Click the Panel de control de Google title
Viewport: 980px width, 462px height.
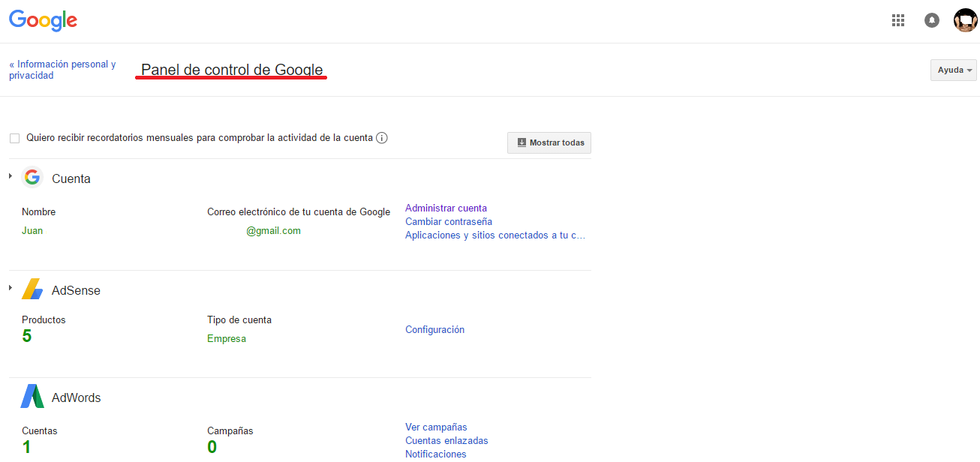coord(232,70)
